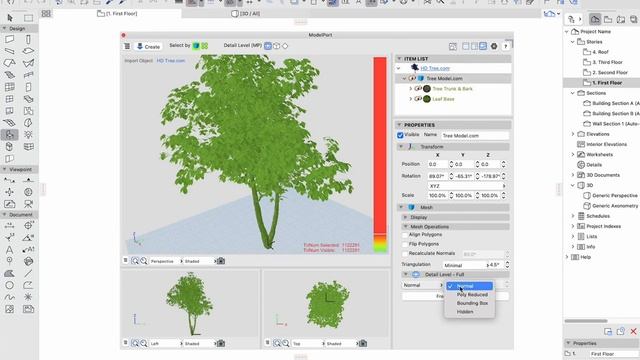Increment the Scale Z stepper
The image size is (640, 360).
[503, 194]
